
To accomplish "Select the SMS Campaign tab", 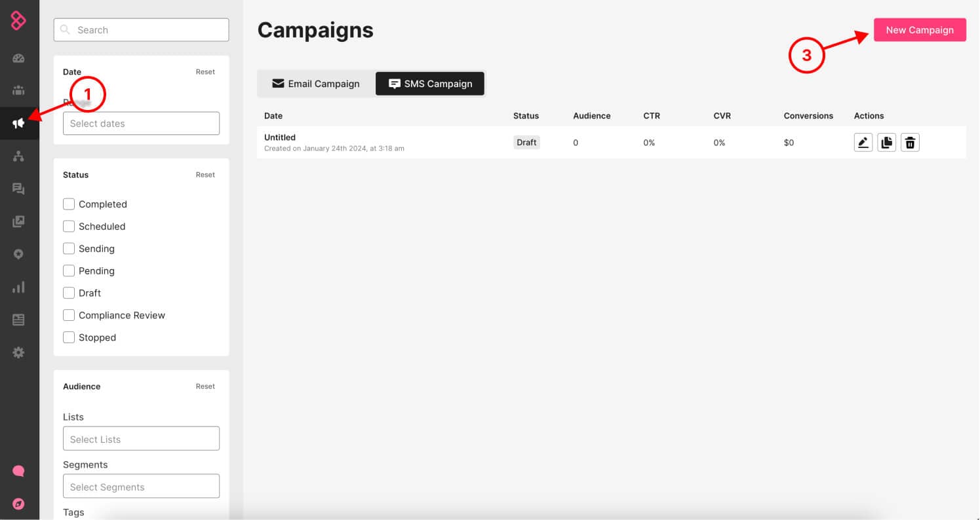I will (x=430, y=84).
